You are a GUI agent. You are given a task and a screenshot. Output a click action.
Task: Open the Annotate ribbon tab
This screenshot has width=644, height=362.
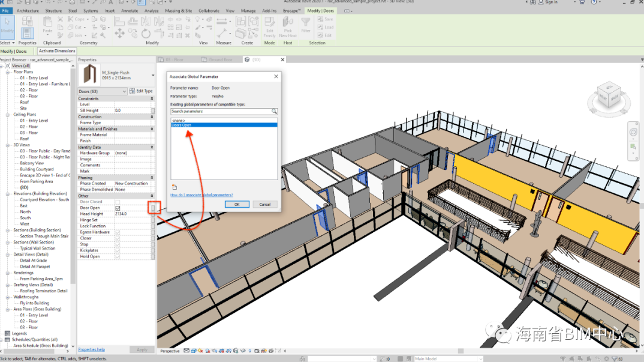click(x=130, y=11)
